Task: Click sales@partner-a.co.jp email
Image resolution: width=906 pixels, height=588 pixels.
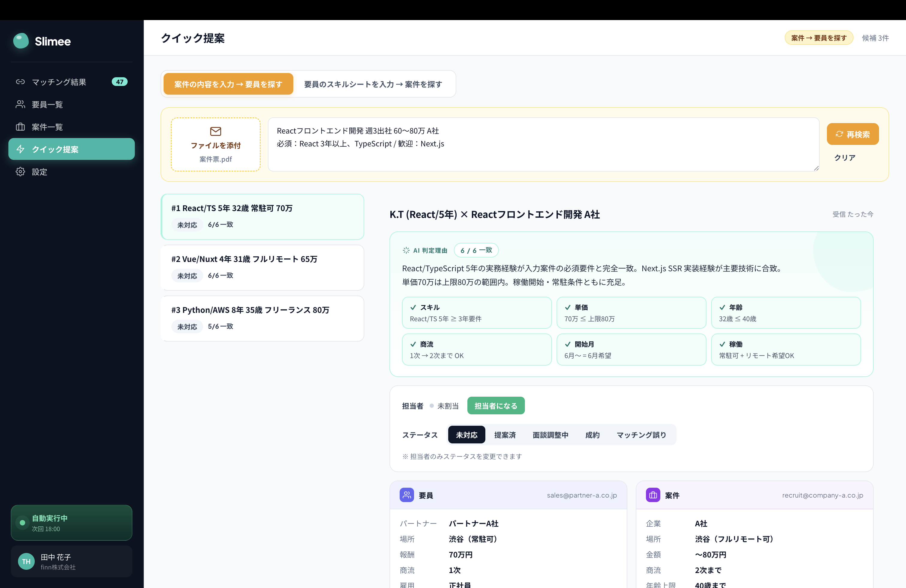Action: click(x=582, y=495)
